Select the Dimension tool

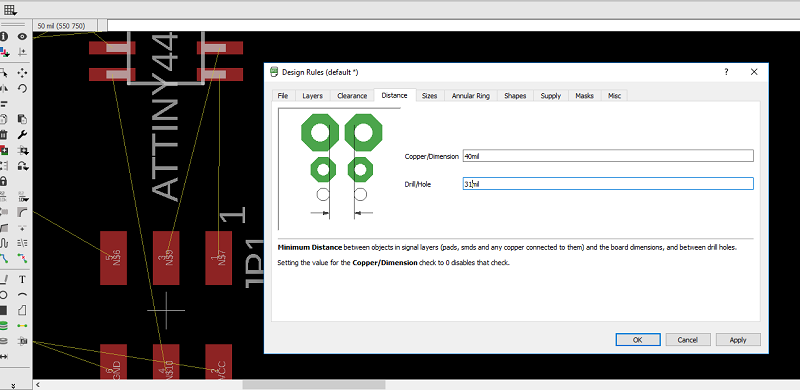(x=4, y=356)
